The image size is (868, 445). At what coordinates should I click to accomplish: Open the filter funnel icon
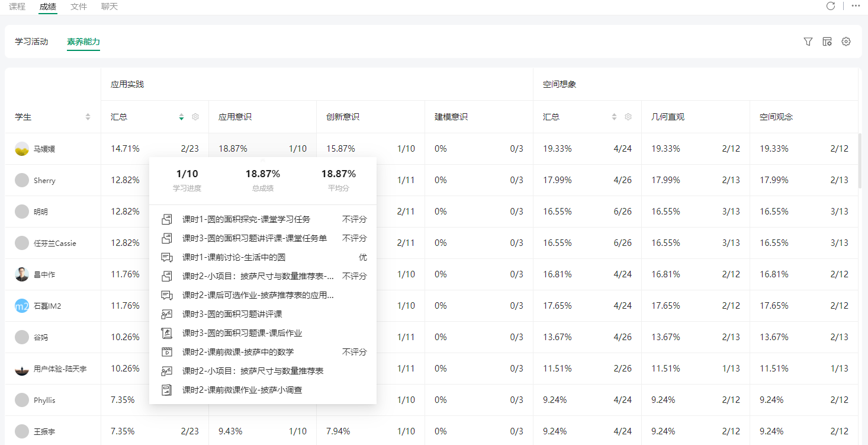[x=808, y=41]
